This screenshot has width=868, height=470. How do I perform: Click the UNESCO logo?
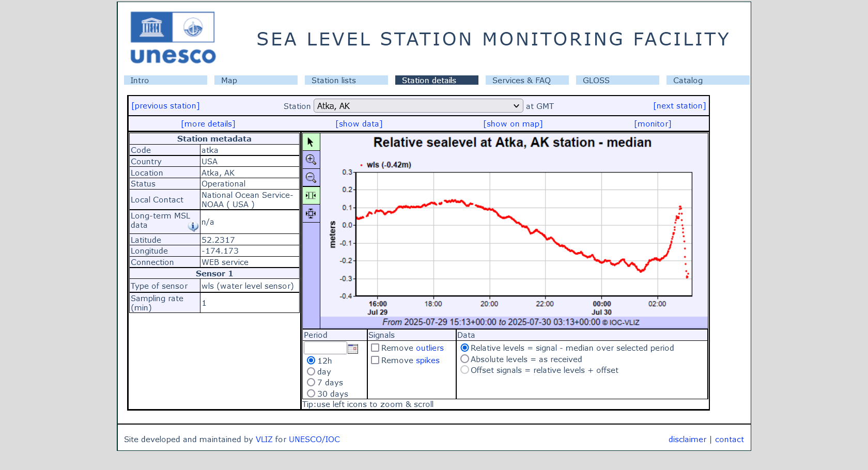(x=173, y=38)
